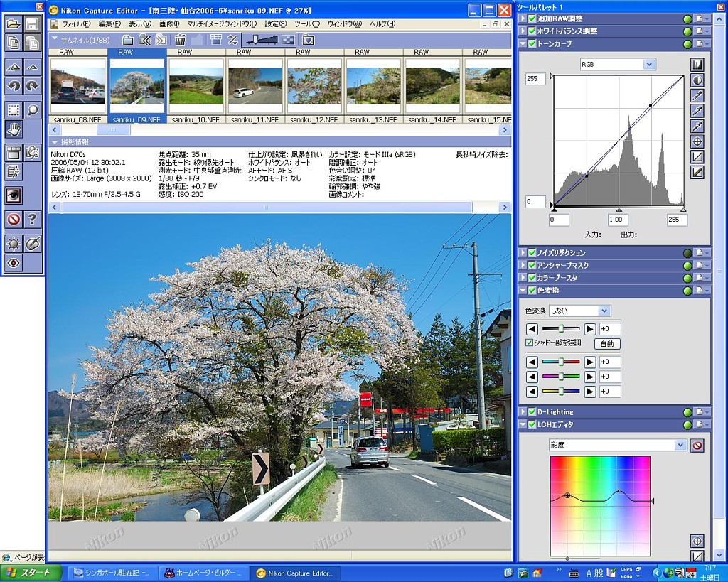Uncheck the トーンカーブ checkbox
Viewport: 728px width, 582px height.
coord(531,44)
